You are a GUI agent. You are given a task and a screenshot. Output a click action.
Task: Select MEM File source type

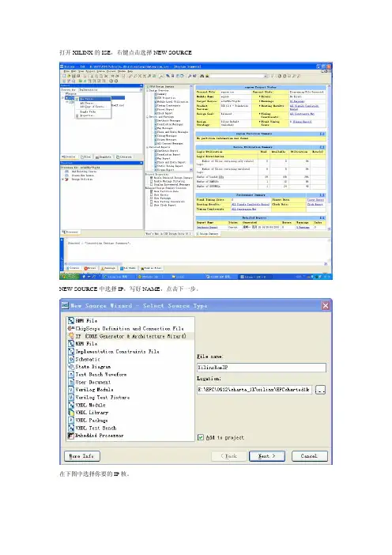(x=82, y=344)
